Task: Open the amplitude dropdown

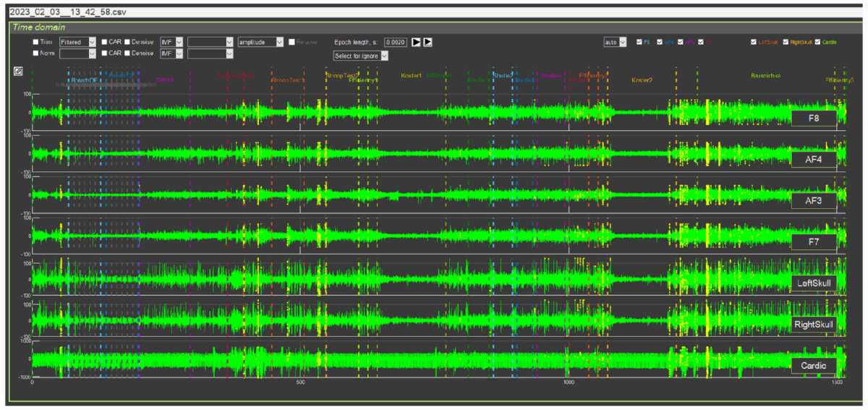Action: click(x=260, y=42)
